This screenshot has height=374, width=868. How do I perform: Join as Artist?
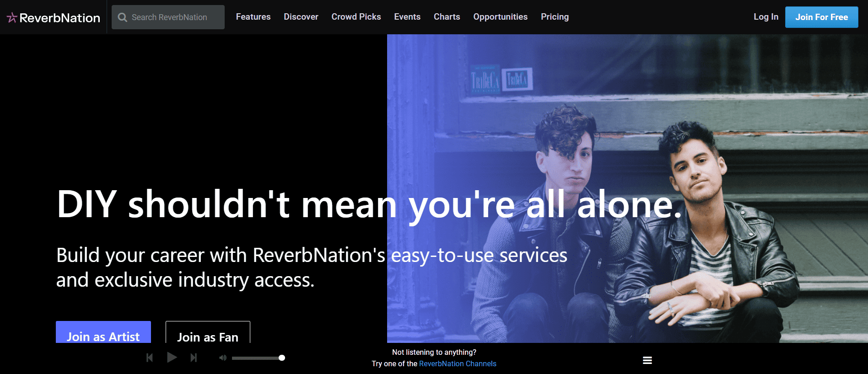click(103, 332)
